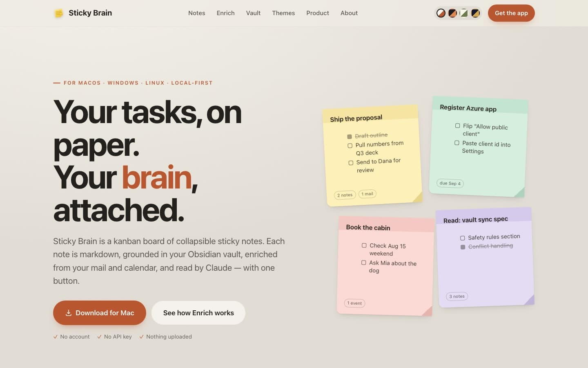Click the 'Sticky Brain' brand name
This screenshot has height=368, width=588.
pos(90,13)
